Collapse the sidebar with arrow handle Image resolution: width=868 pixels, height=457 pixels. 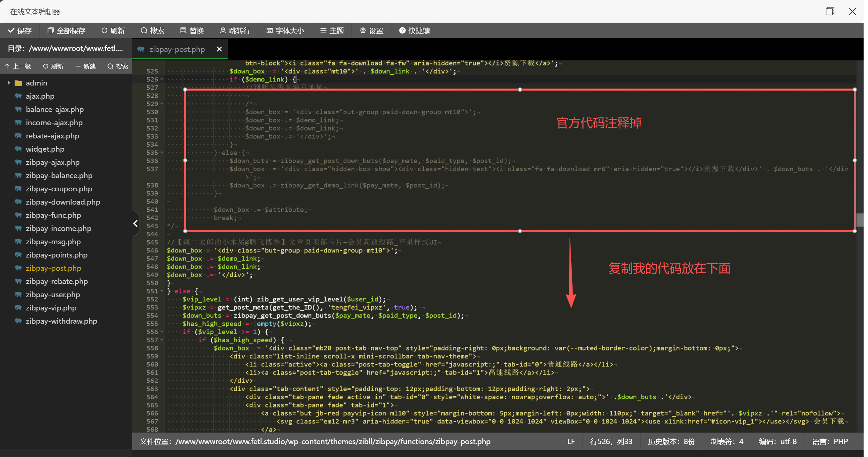[135, 223]
